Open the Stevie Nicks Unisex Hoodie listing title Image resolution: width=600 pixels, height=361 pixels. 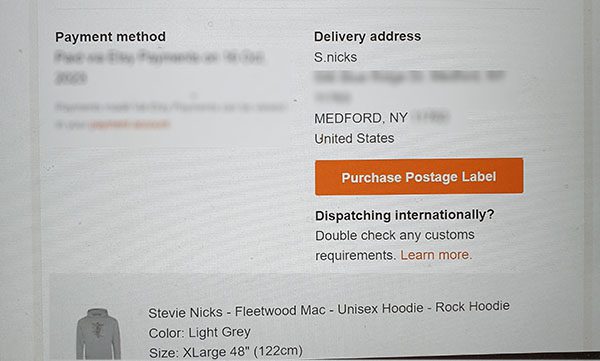(329, 309)
